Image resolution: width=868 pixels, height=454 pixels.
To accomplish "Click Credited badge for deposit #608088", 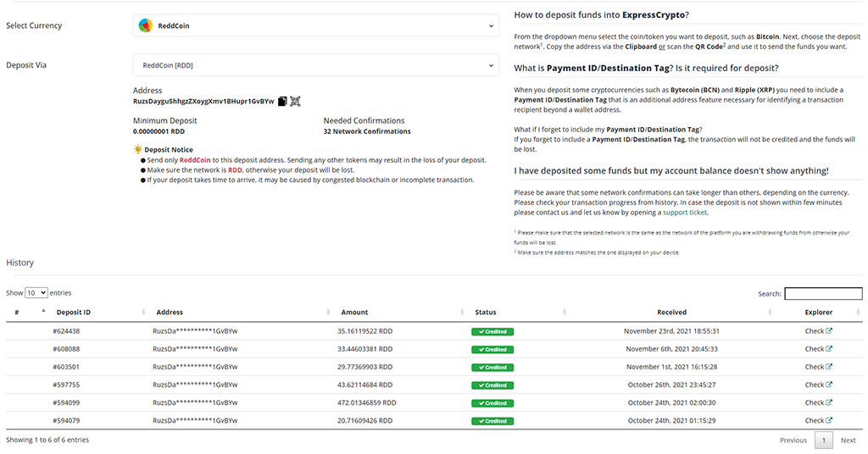I will [x=492, y=350].
